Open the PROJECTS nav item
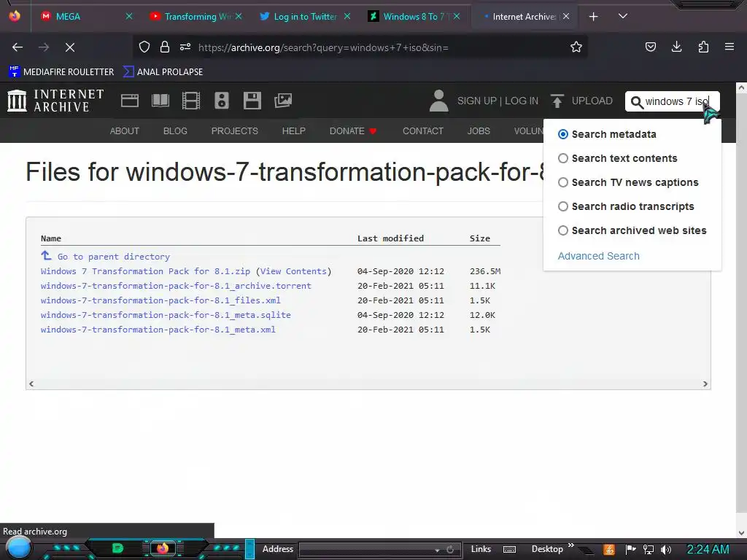The image size is (747, 560). (234, 131)
